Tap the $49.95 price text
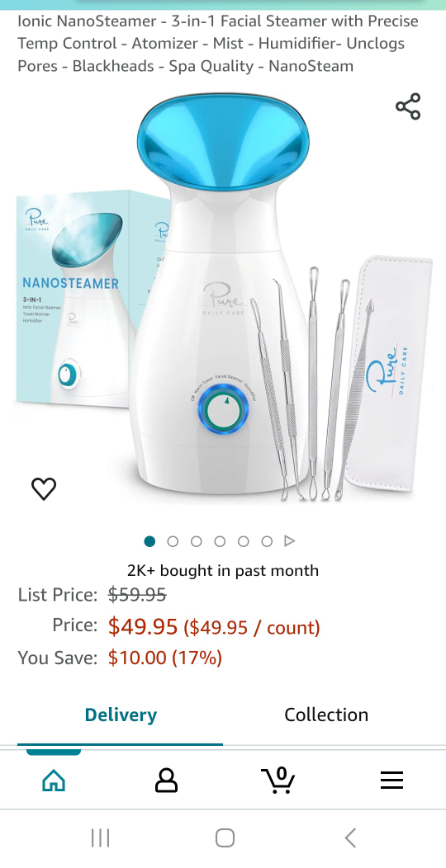The height and width of the screenshot is (868, 446). point(143,626)
